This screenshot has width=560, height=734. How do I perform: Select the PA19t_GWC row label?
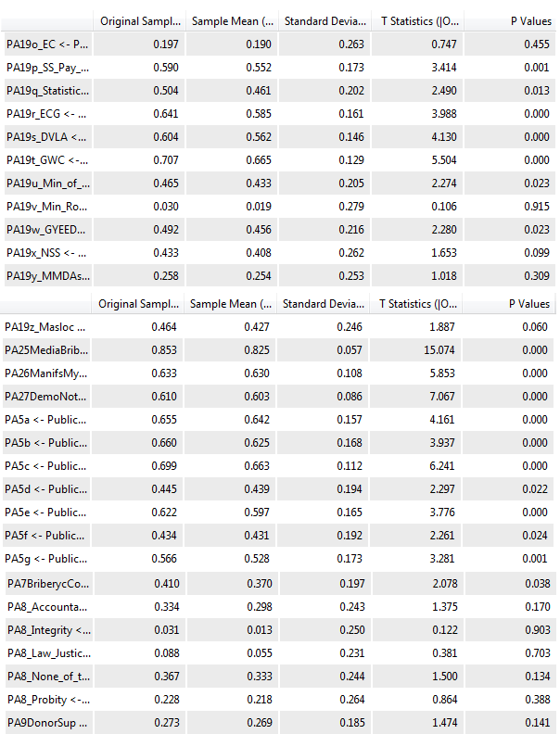[47, 159]
